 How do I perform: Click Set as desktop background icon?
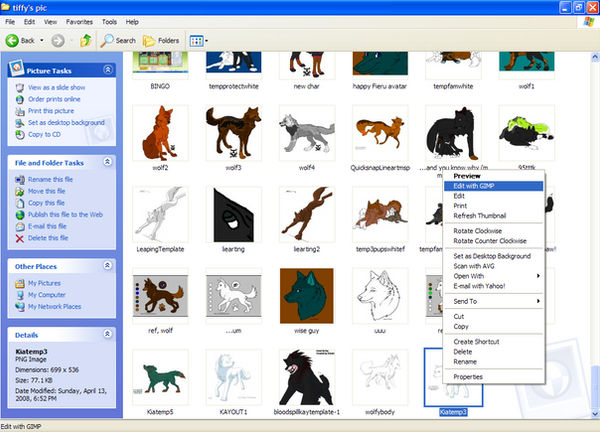[x=20, y=123]
